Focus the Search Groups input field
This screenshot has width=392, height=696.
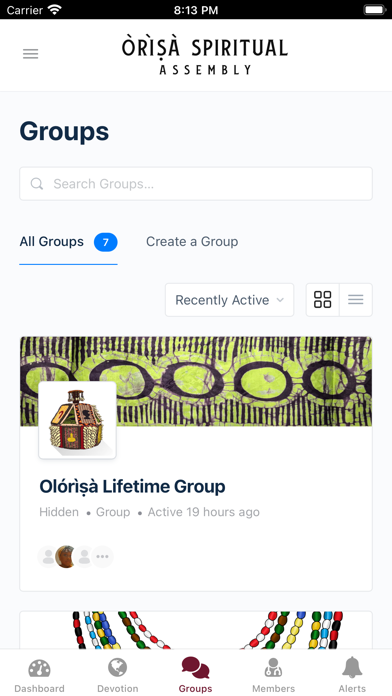(196, 184)
